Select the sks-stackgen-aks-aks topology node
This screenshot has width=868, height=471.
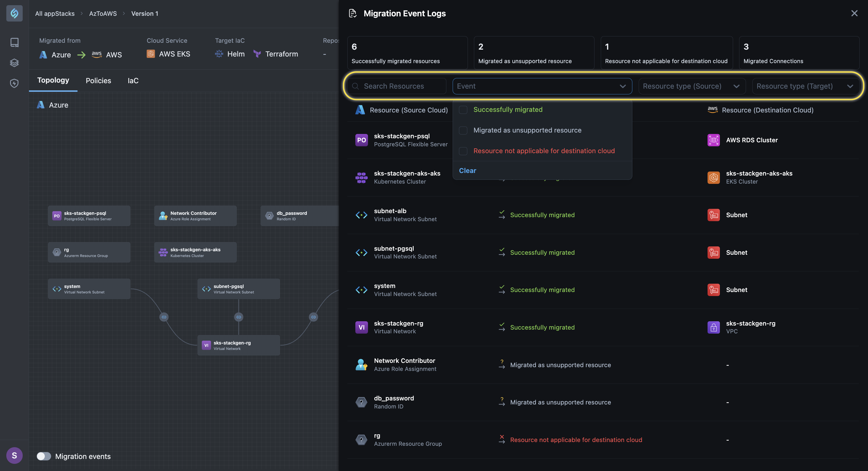click(x=195, y=252)
